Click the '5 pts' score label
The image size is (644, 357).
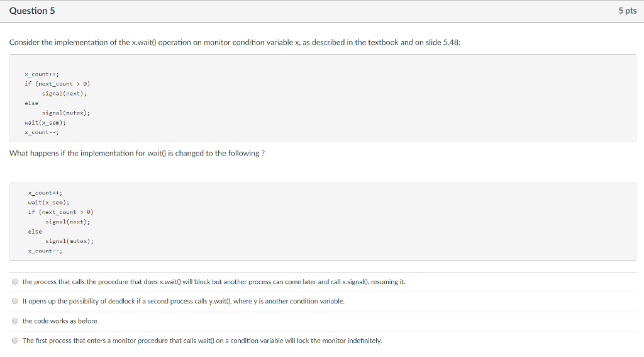[627, 11]
